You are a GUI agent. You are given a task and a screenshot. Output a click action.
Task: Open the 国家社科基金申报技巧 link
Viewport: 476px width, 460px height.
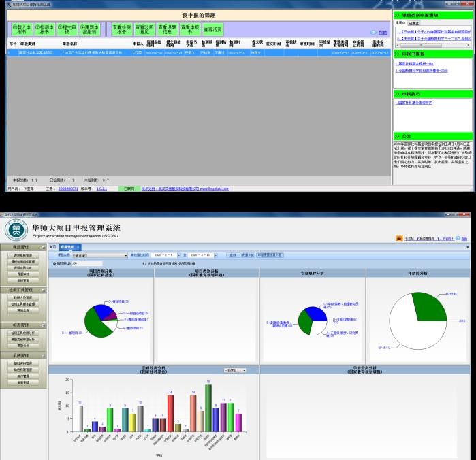pyautogui.click(x=413, y=103)
